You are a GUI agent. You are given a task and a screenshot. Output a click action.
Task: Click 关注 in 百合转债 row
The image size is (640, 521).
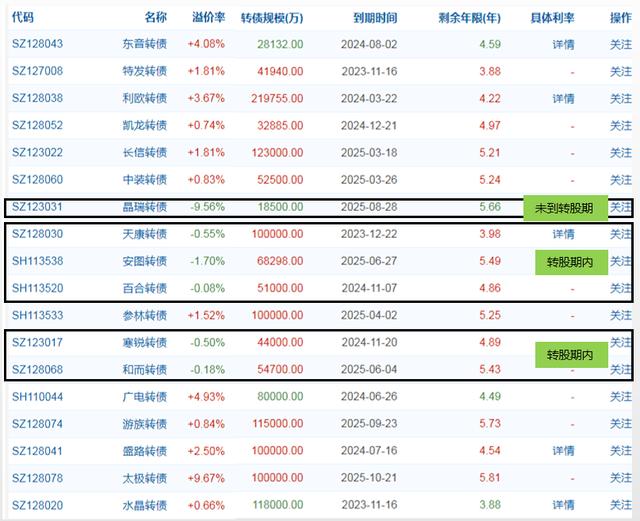(x=621, y=288)
